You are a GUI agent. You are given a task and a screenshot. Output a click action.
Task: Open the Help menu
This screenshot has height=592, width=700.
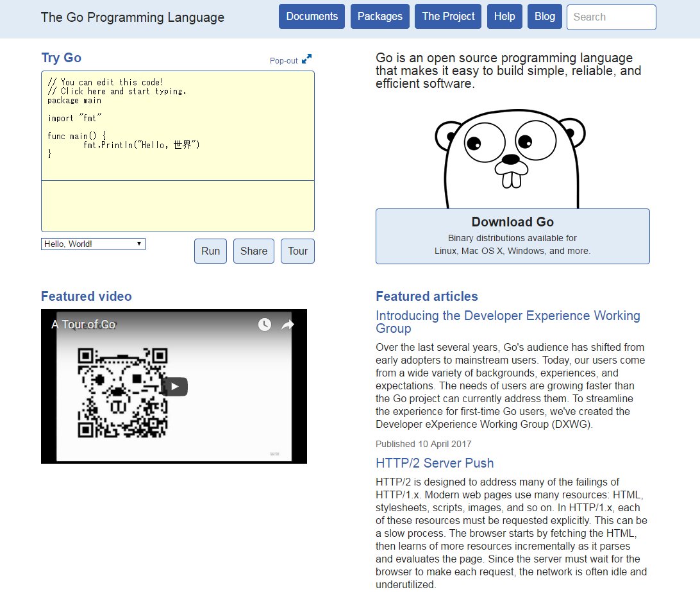coord(504,17)
